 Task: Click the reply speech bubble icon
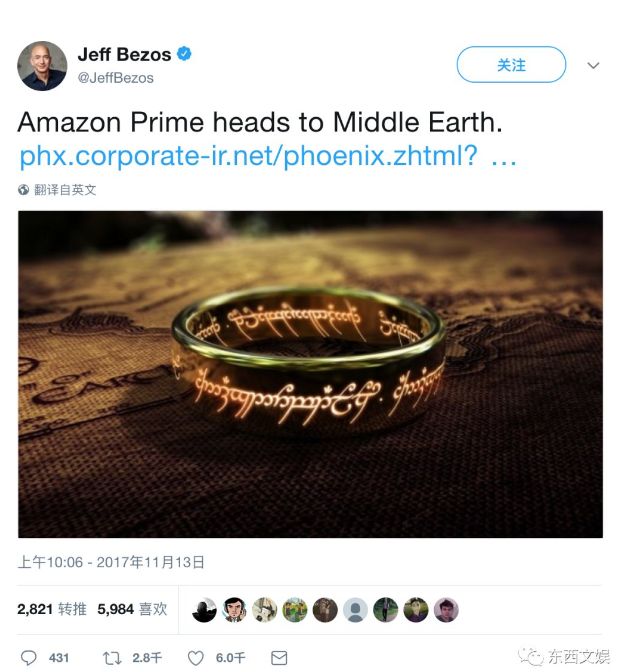coord(29,657)
